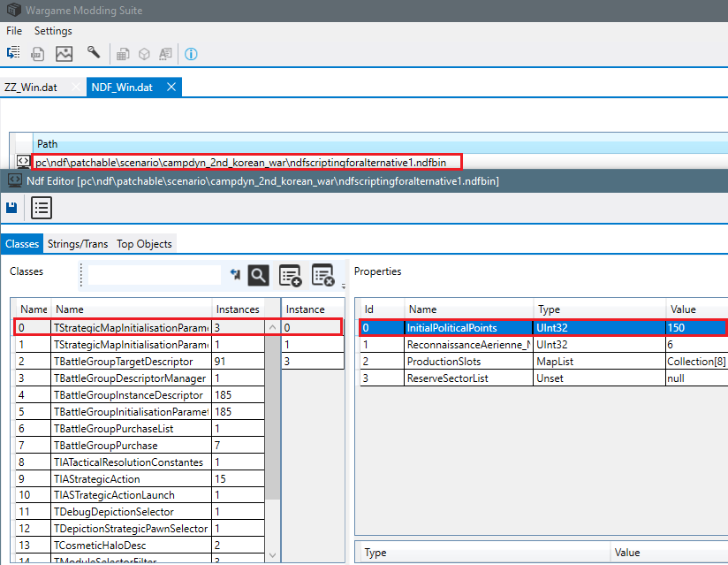Select TBattleGroupDescriptorManager class row

tap(140, 378)
